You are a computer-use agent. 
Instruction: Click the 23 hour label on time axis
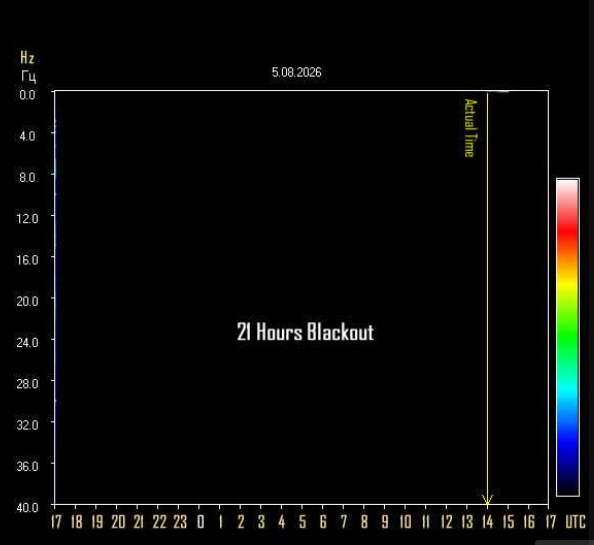(x=180, y=522)
